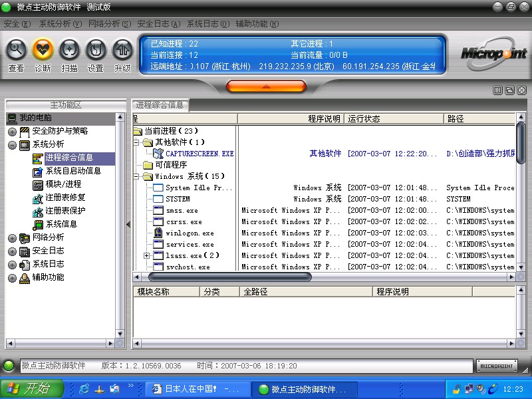Image resolution: width=532 pixels, height=399 pixels.
Task: Expand lsass.exe (2) process node
Action: 146,255
